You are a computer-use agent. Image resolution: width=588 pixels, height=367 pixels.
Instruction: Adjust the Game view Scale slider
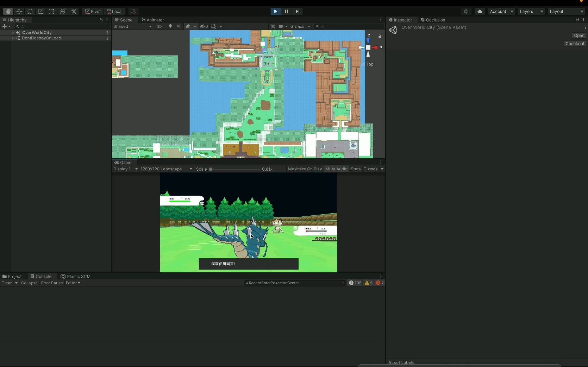(235, 169)
